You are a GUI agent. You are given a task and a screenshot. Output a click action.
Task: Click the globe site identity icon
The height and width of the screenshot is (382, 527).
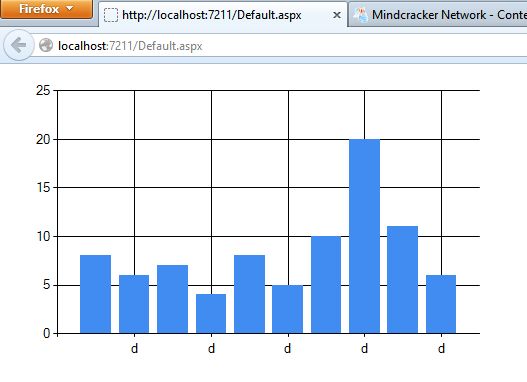46,45
